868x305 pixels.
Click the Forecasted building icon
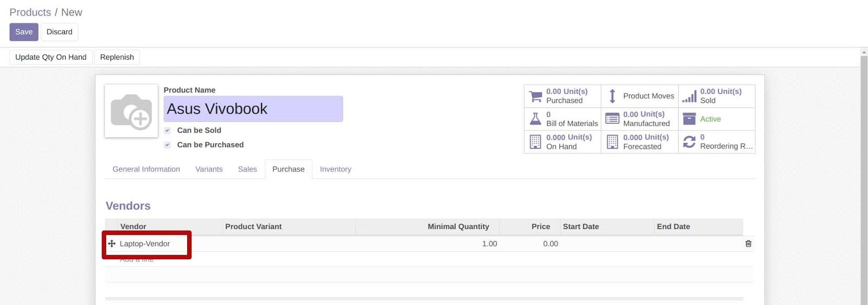click(612, 142)
